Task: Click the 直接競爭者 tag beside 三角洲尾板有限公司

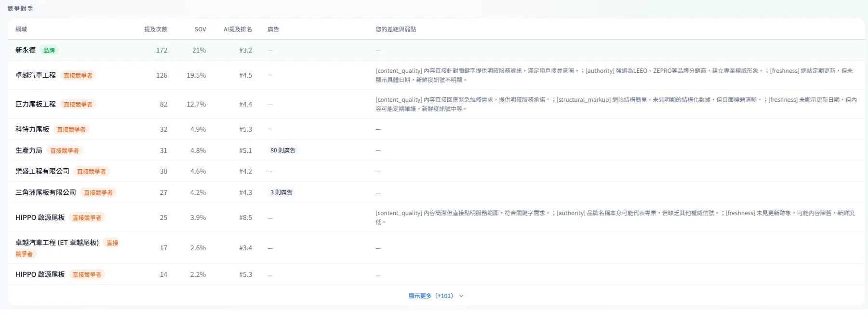Action: [98, 192]
